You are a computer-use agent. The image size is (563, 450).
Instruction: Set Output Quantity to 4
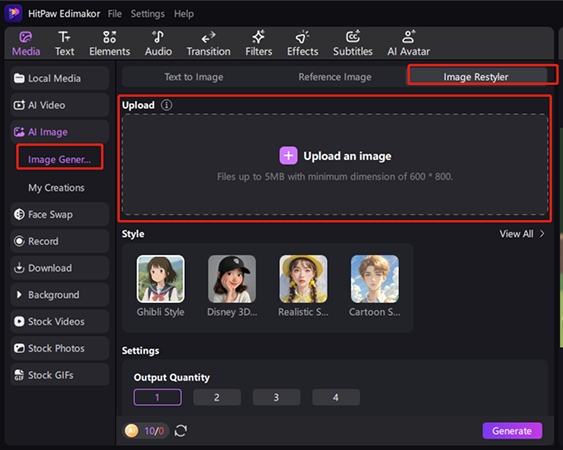click(336, 397)
